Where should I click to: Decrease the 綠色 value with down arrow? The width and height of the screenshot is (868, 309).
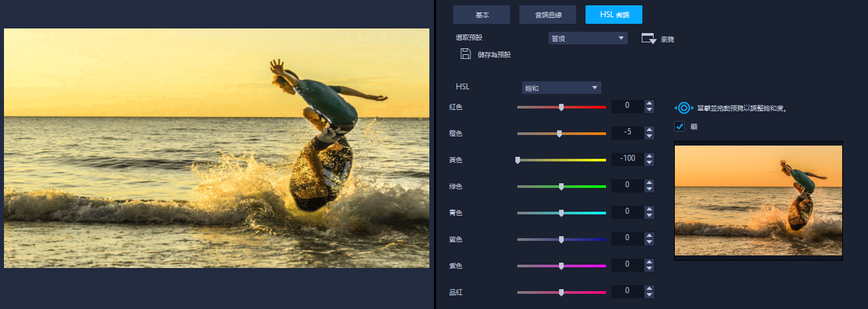[649, 189]
